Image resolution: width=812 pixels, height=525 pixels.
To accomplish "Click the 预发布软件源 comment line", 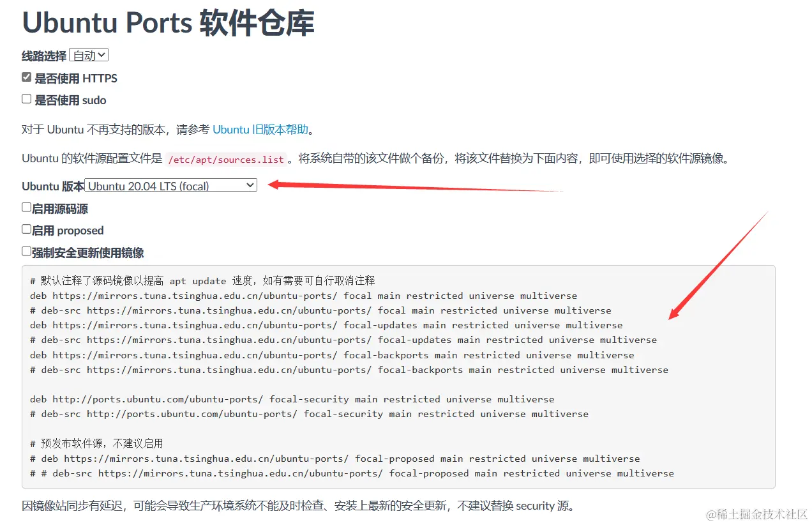I will click(x=83, y=443).
